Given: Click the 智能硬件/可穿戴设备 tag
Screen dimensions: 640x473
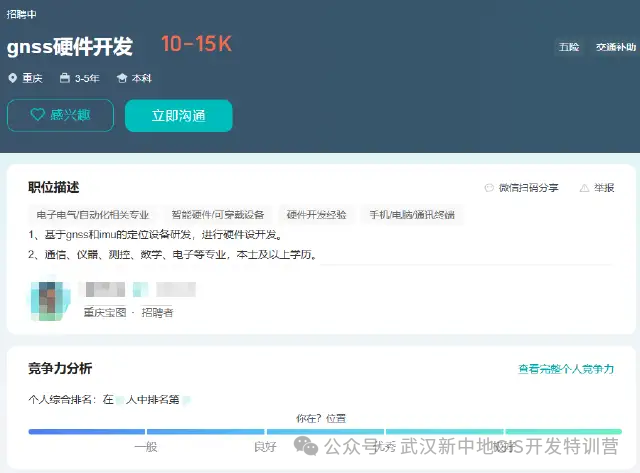Looking at the screenshot, I should coord(218,215).
